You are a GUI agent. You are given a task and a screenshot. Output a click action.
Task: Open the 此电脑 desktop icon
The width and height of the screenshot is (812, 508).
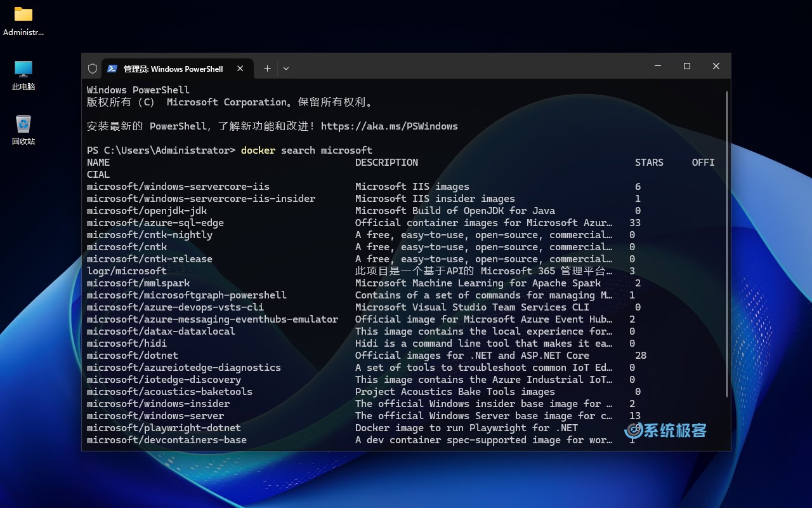coord(23,76)
